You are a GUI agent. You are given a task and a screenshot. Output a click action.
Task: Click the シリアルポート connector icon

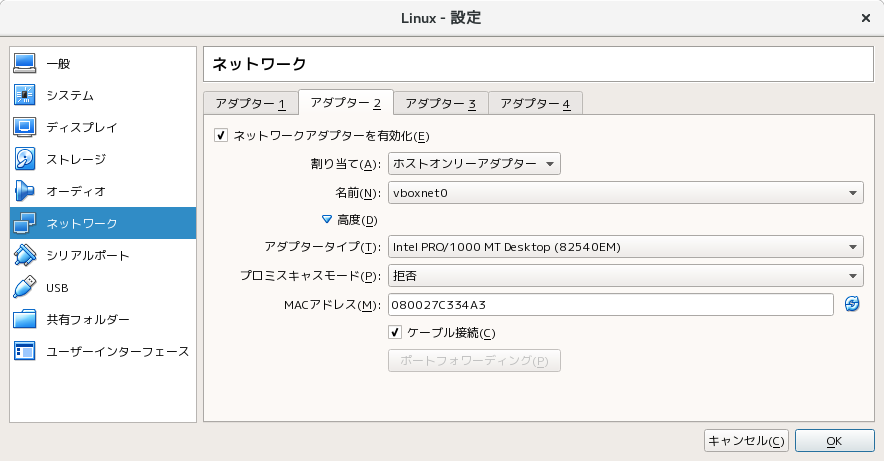point(25,255)
